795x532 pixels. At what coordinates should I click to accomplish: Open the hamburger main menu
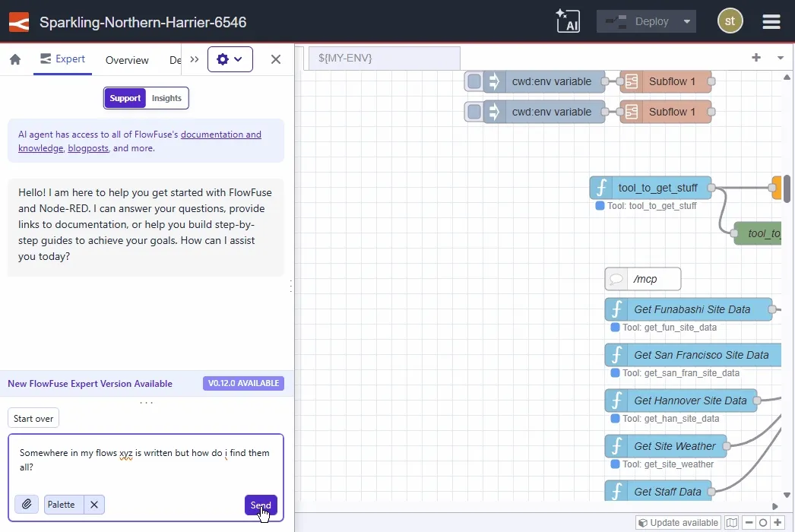click(771, 21)
